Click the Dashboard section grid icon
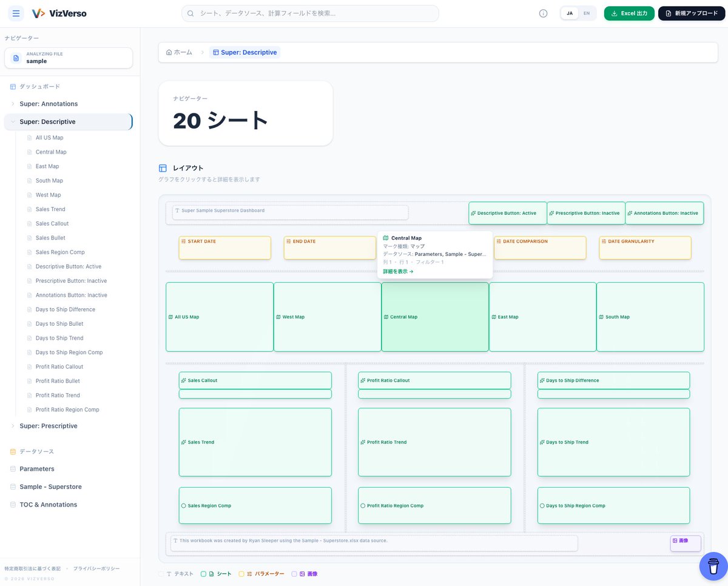 point(13,87)
